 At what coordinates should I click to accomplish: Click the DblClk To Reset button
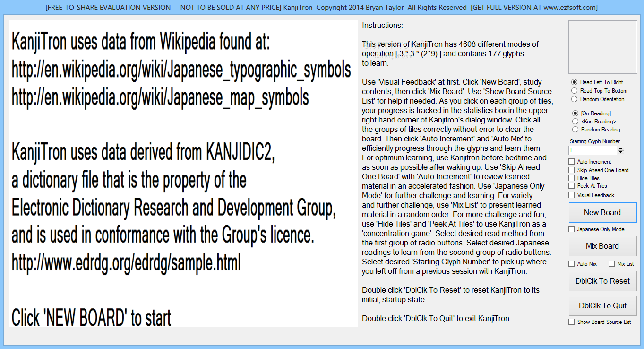click(x=602, y=281)
